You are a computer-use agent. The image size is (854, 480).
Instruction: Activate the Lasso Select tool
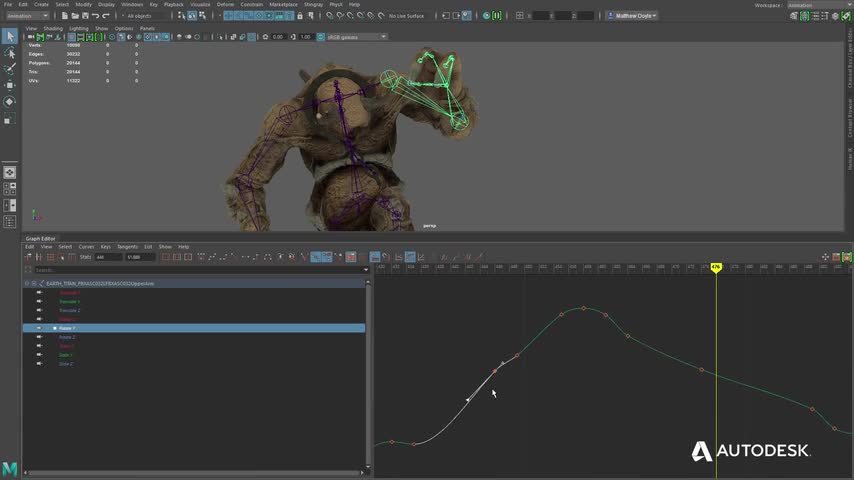(10, 53)
